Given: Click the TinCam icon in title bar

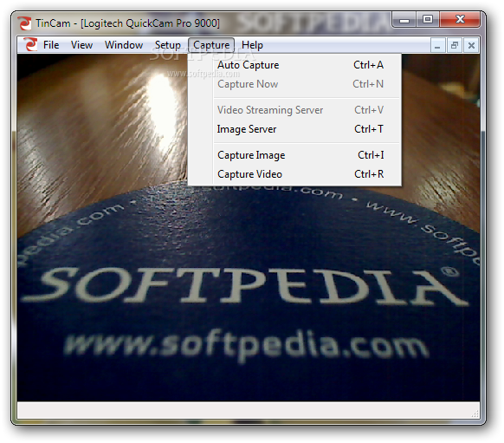Looking at the screenshot, I should pyautogui.click(x=25, y=23).
